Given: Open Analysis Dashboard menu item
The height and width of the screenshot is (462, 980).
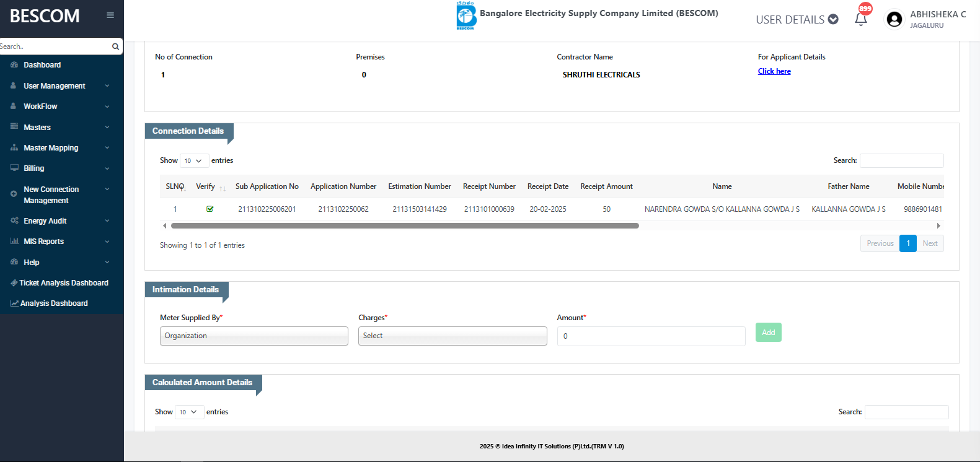Looking at the screenshot, I should coord(54,303).
